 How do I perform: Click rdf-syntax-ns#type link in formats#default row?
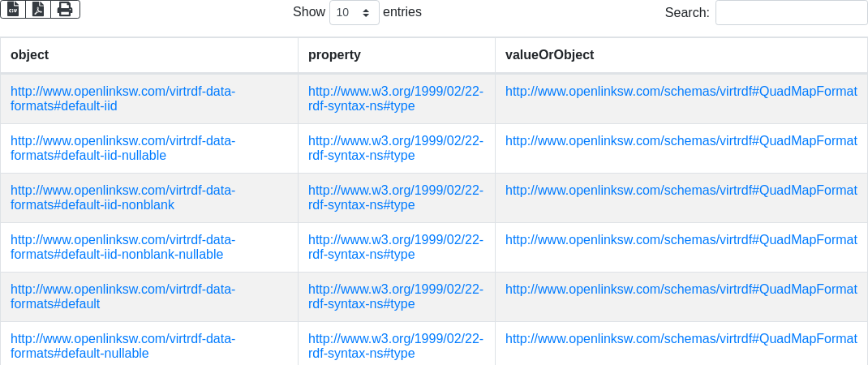click(x=395, y=296)
